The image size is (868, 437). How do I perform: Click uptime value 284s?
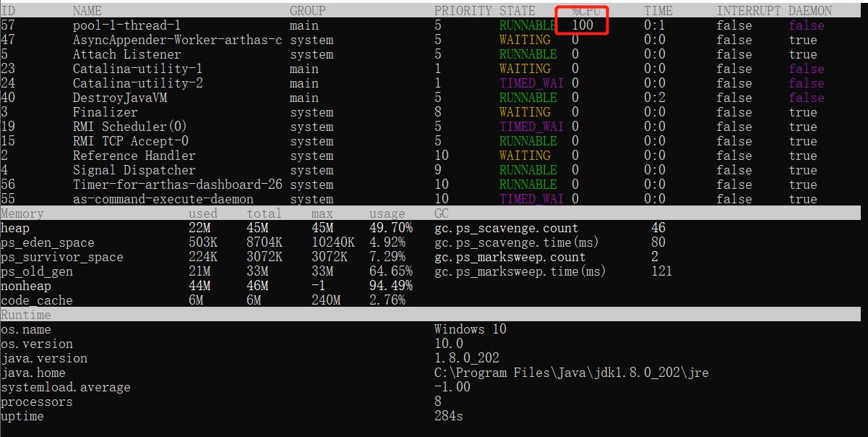449,416
